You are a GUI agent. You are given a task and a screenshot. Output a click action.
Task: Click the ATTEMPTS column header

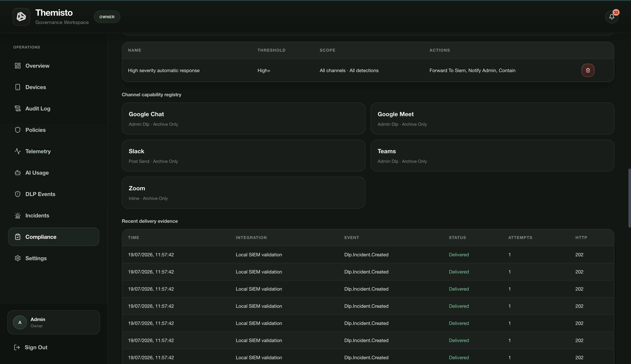(520, 238)
